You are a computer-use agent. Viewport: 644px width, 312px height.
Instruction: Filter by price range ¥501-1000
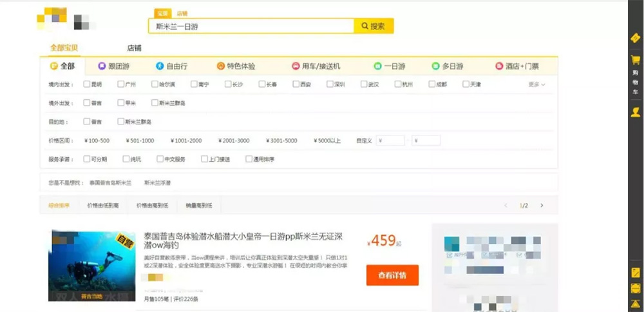[x=140, y=141]
